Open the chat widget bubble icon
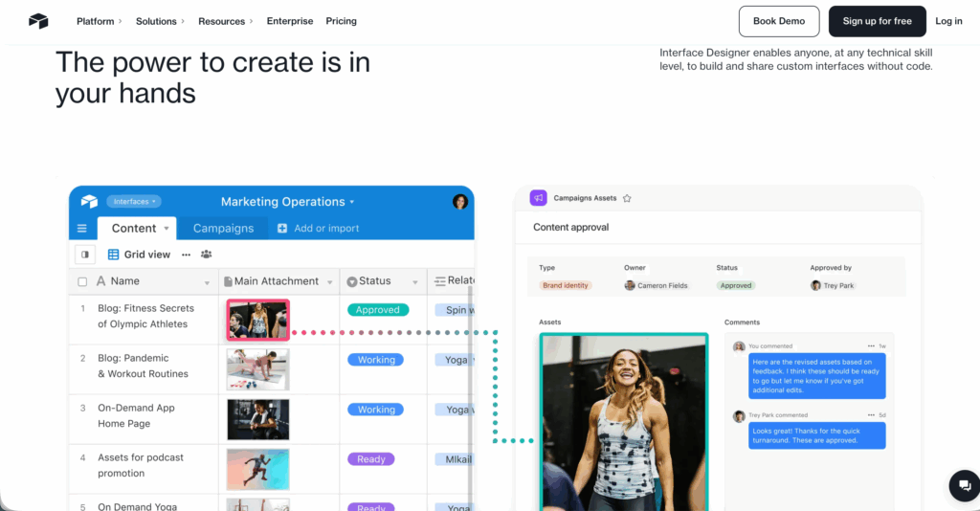The image size is (980, 511). [961, 485]
